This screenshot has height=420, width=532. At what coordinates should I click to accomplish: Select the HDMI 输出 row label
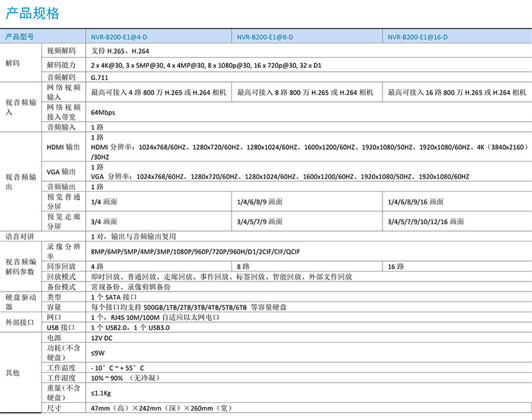coord(63,146)
